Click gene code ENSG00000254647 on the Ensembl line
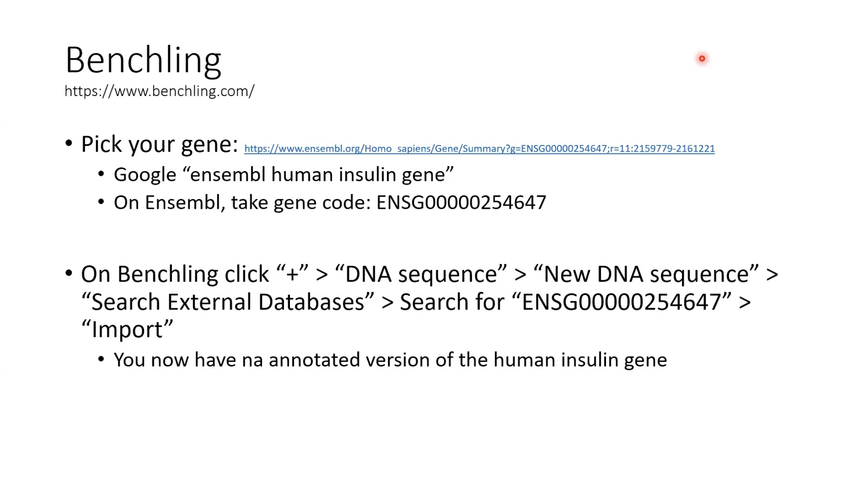 coord(461,203)
